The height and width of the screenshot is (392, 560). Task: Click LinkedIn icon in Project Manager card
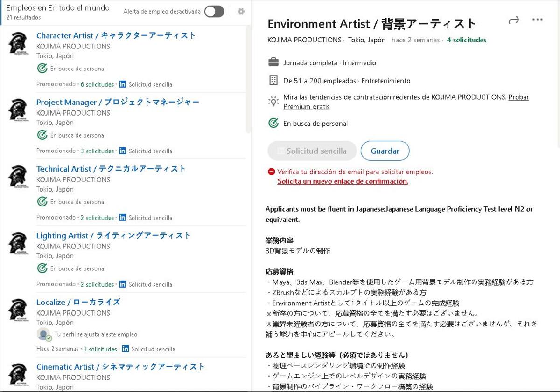122,151
